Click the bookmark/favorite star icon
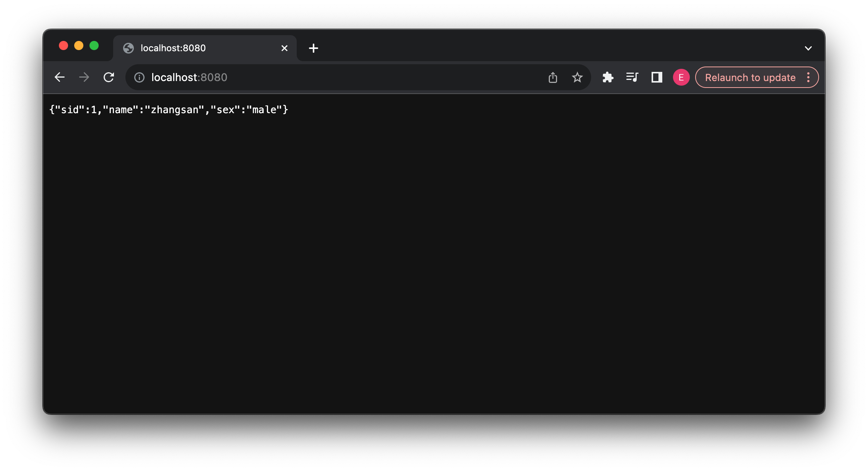 [578, 77]
